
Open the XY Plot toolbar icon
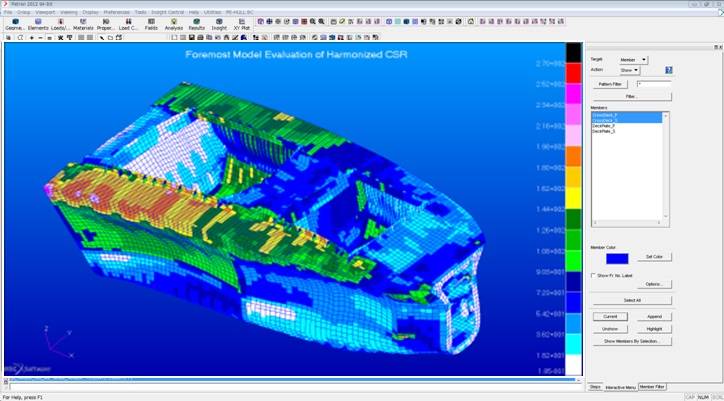point(242,22)
